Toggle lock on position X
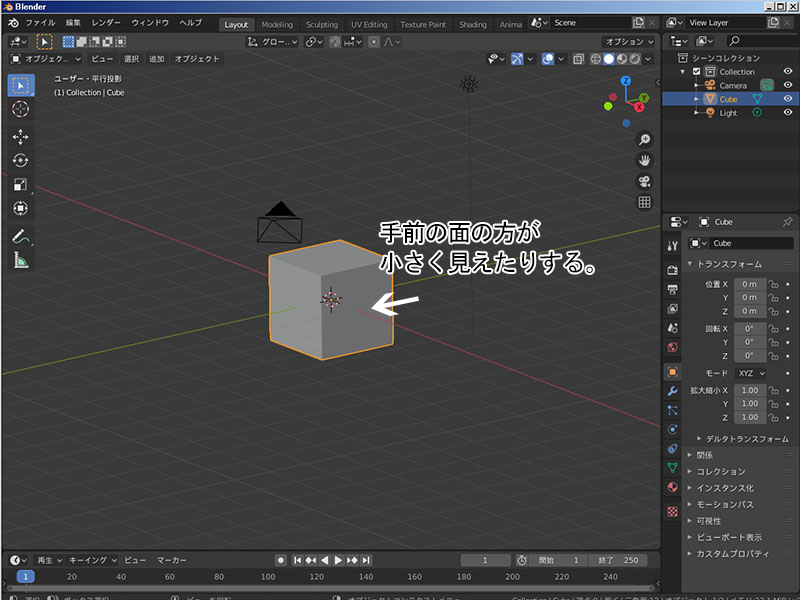 tap(773, 284)
